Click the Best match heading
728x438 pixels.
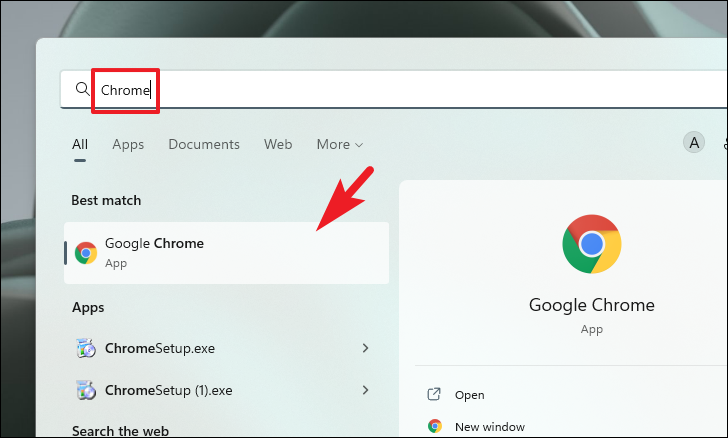(106, 200)
